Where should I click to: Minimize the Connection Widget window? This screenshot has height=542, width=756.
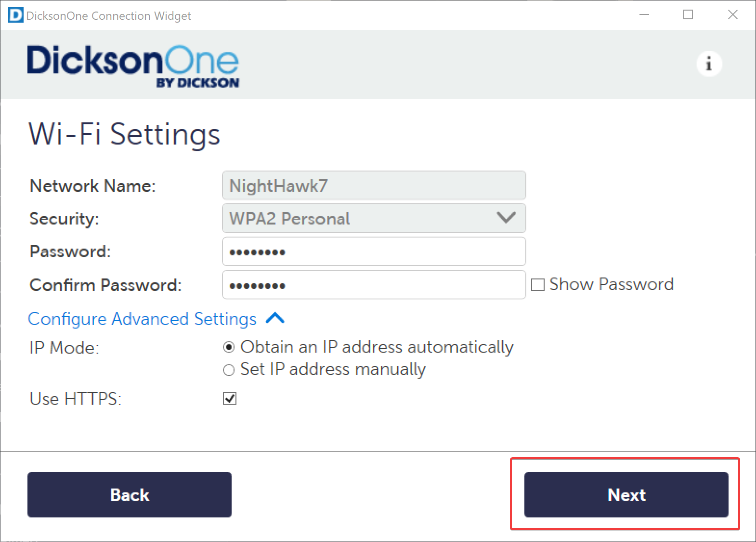pos(644,15)
